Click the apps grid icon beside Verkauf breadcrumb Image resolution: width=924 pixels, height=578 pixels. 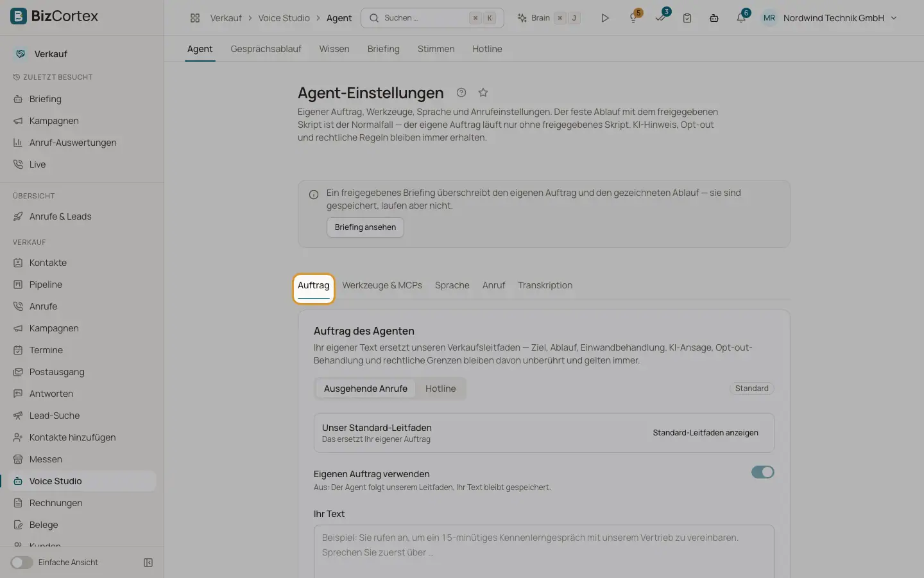195,18
